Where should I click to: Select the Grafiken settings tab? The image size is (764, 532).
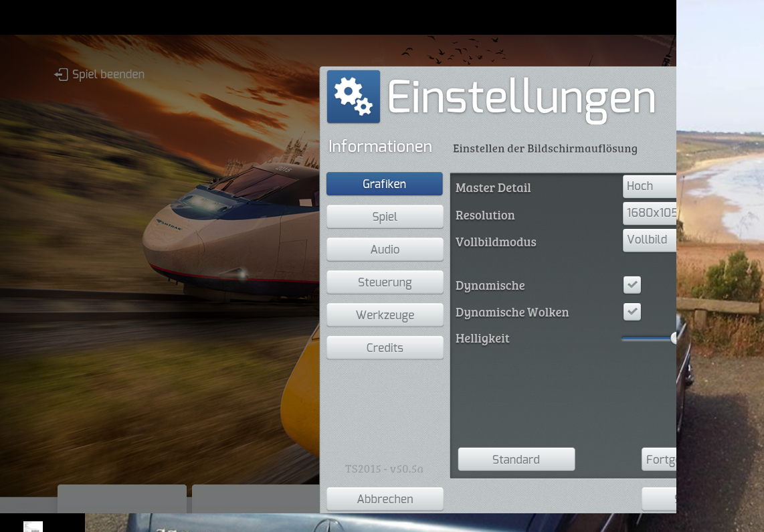(x=385, y=183)
